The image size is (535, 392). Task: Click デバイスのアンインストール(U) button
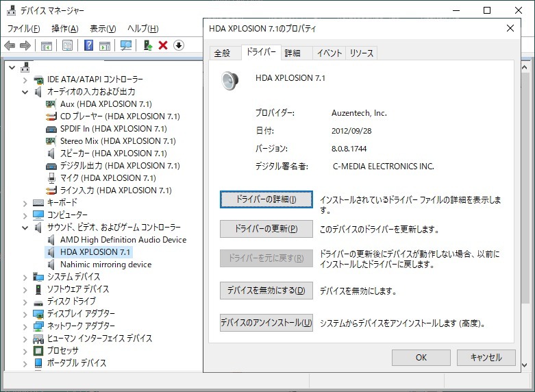(266, 323)
